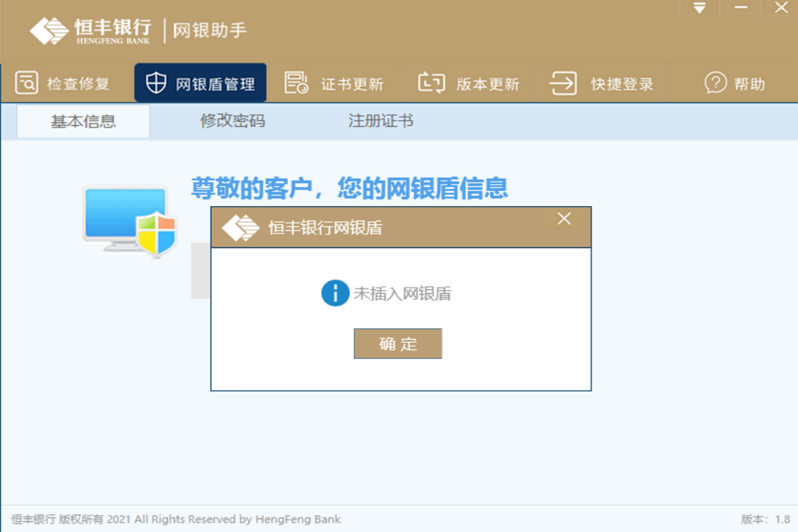Click the computer-and-shield illustration icon
798x532 pixels.
click(x=130, y=222)
